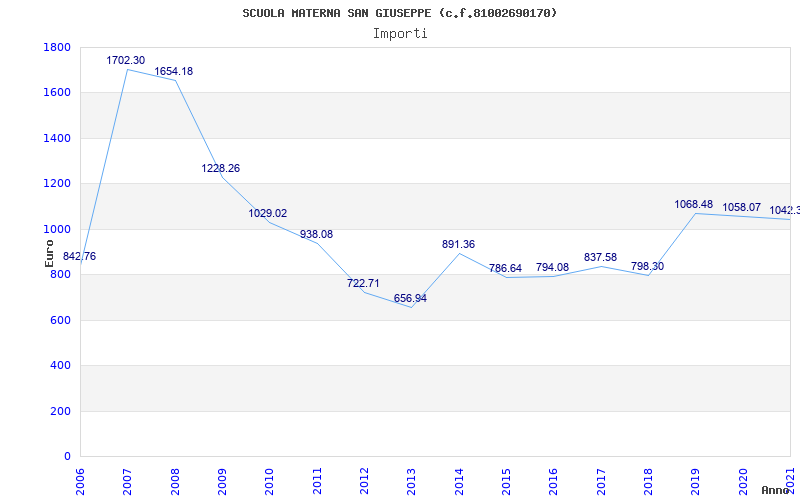The width and height of the screenshot is (800, 500).
Task: Click year 2011 axis label
Action: [x=317, y=481]
